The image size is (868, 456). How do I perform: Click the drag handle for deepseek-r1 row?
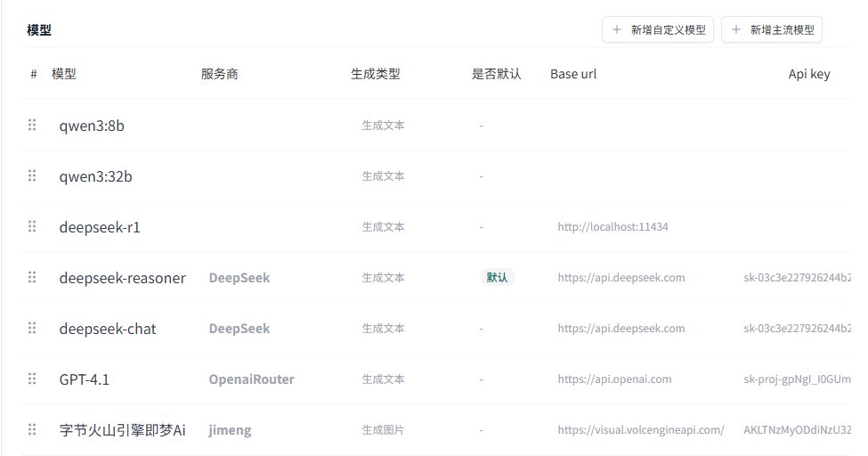click(x=32, y=226)
